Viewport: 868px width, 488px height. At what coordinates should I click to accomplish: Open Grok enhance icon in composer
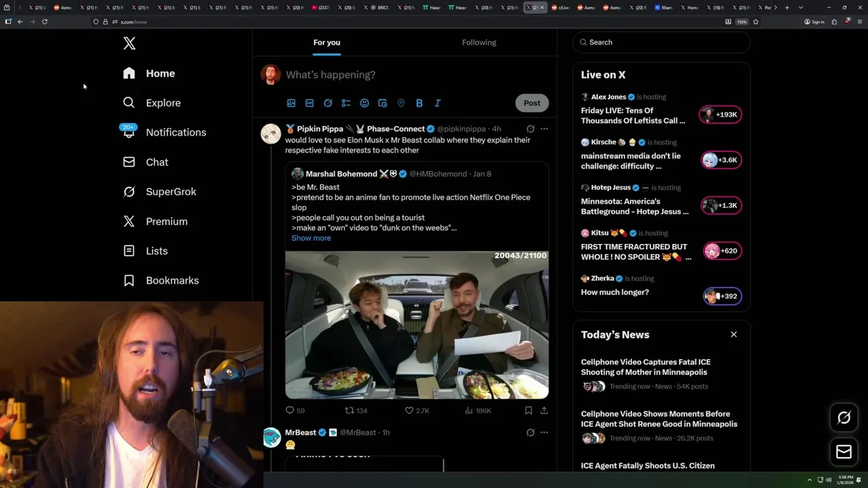[328, 103]
